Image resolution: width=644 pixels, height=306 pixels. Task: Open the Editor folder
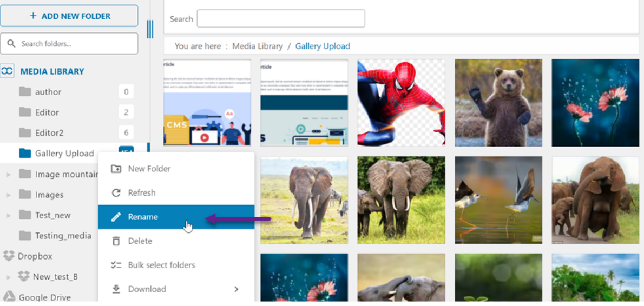(47, 112)
